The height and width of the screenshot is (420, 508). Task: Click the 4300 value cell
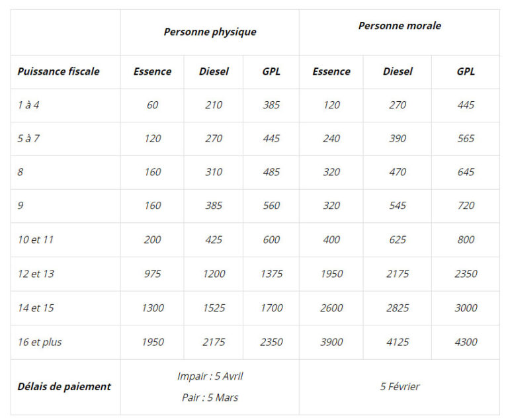[466, 342]
